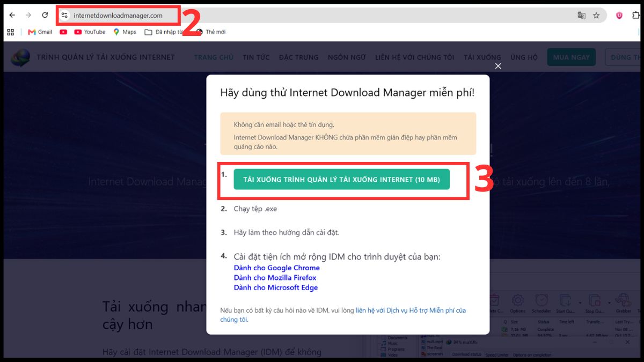Open the Google Translate icon in address bar
This screenshot has height=362, width=644.
581,16
